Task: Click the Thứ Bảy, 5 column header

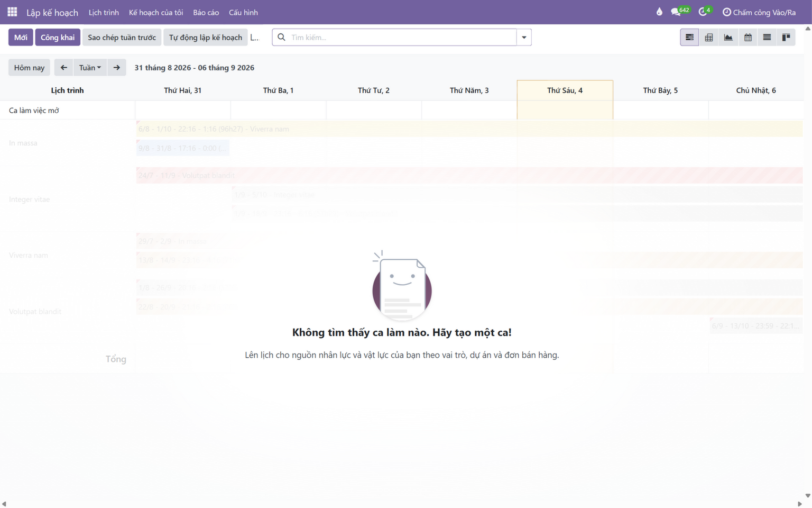Action: (x=660, y=90)
